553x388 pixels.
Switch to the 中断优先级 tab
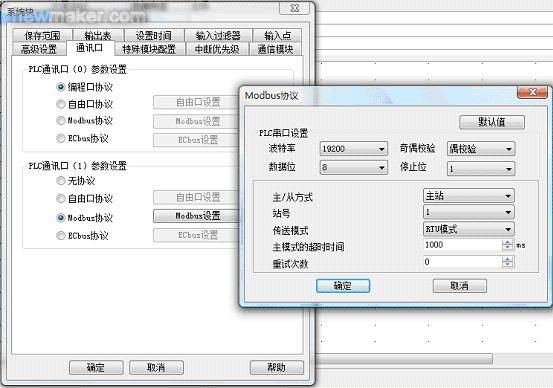pyautogui.click(x=217, y=49)
